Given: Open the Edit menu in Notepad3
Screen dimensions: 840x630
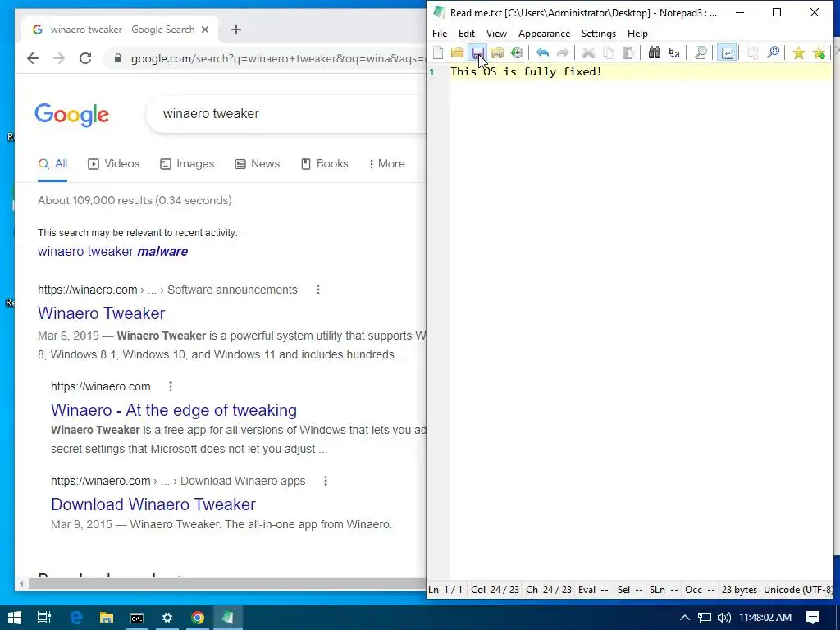Looking at the screenshot, I should [467, 33].
